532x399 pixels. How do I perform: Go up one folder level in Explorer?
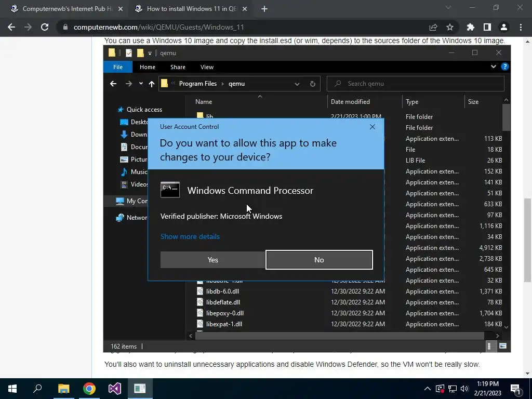click(x=152, y=84)
